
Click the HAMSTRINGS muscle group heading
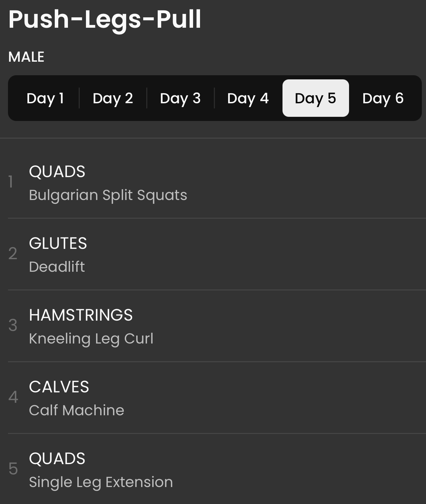pyautogui.click(x=81, y=315)
